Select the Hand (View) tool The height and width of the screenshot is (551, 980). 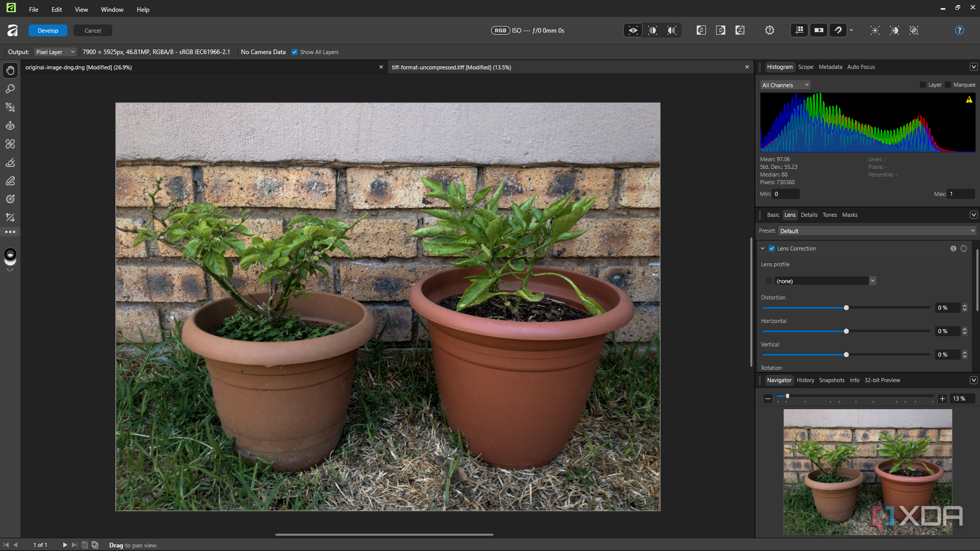coord(10,70)
